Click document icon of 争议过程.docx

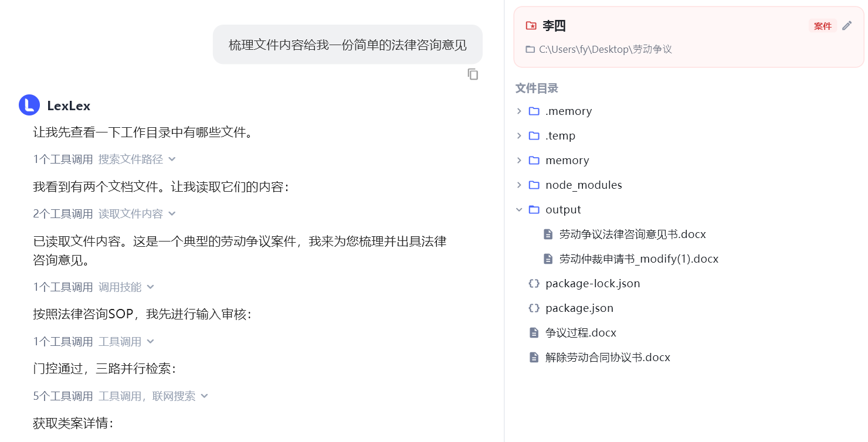click(x=534, y=333)
